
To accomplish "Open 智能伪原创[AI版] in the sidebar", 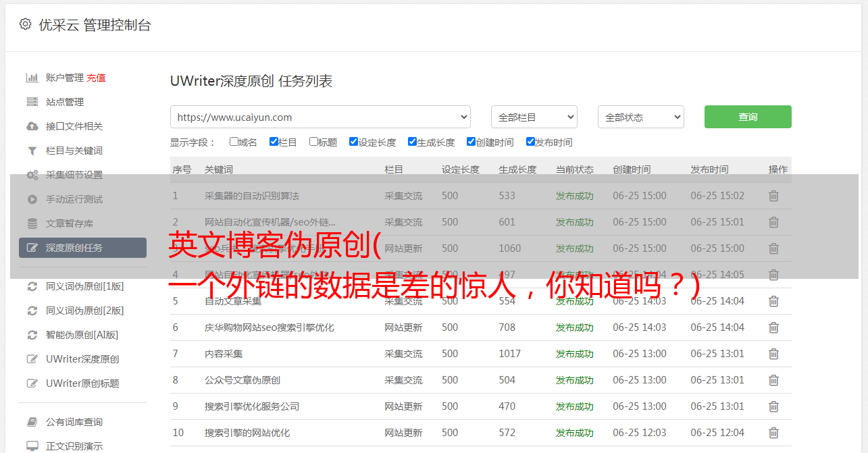I will (82, 335).
